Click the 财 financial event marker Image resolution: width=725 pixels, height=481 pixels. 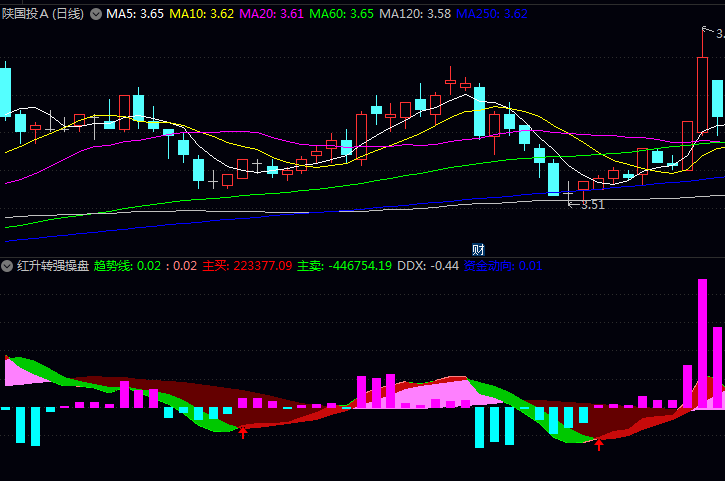(478, 249)
